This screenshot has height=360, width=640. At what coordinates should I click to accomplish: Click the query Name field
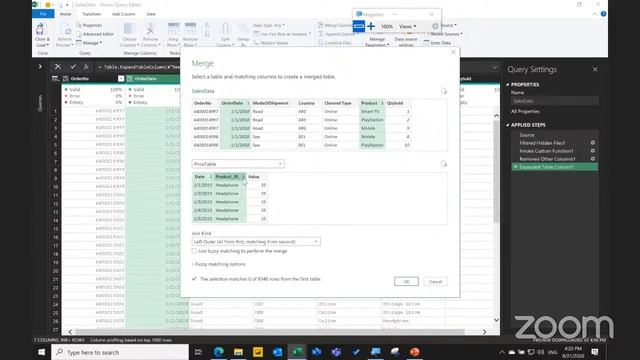click(x=554, y=101)
